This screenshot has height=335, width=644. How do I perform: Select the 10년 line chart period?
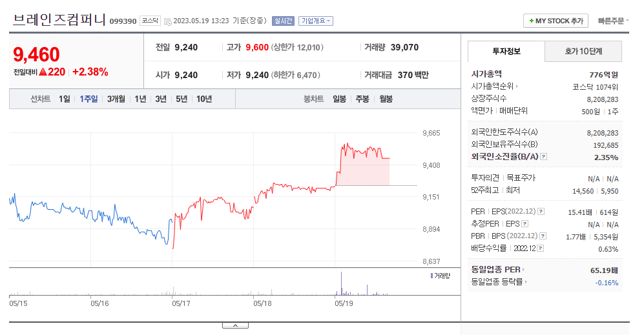coord(204,99)
